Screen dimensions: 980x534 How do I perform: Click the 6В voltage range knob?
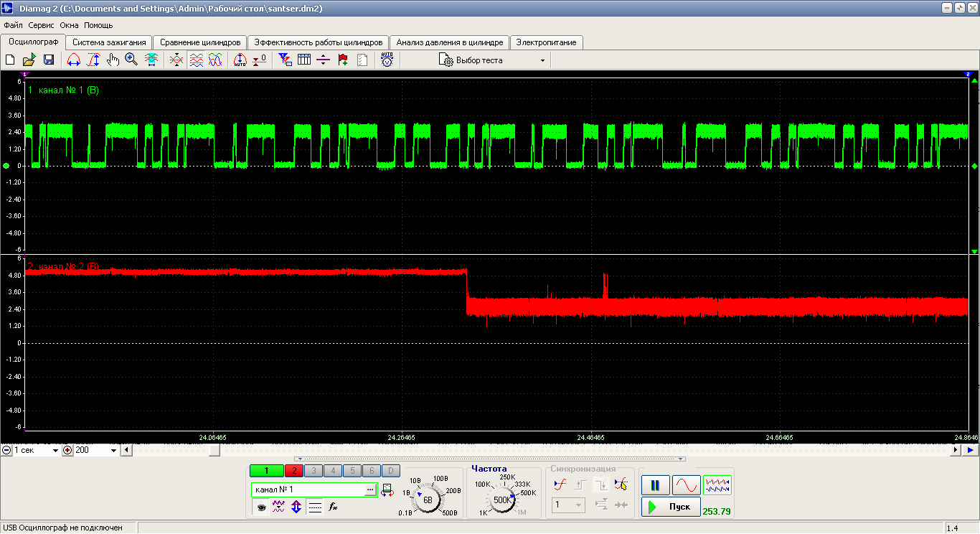point(428,500)
